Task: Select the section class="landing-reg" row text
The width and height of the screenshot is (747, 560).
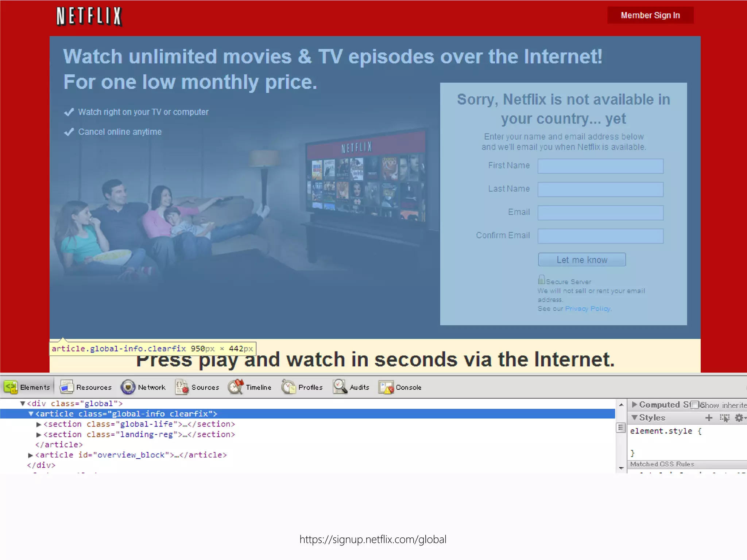Action: (x=139, y=435)
